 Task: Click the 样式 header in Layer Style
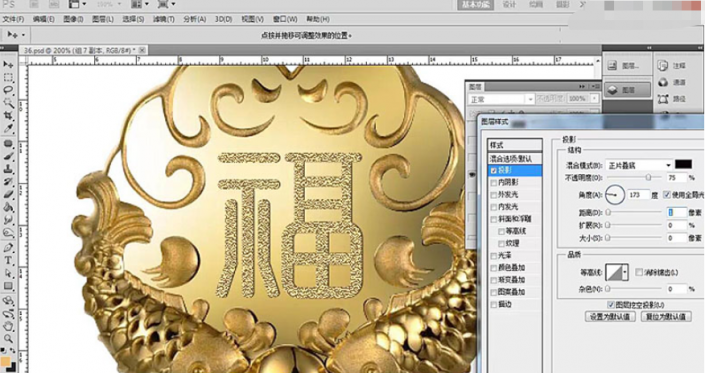coord(515,145)
